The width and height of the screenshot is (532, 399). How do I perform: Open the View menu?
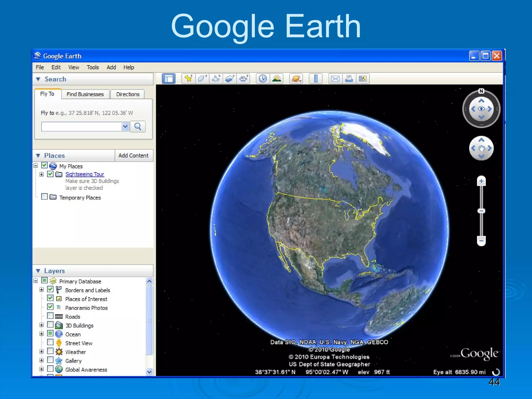click(74, 68)
